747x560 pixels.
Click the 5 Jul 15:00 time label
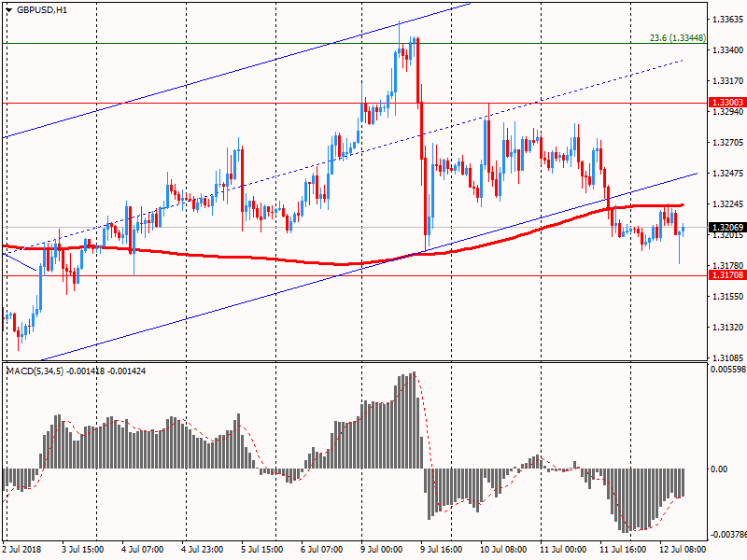click(x=262, y=549)
